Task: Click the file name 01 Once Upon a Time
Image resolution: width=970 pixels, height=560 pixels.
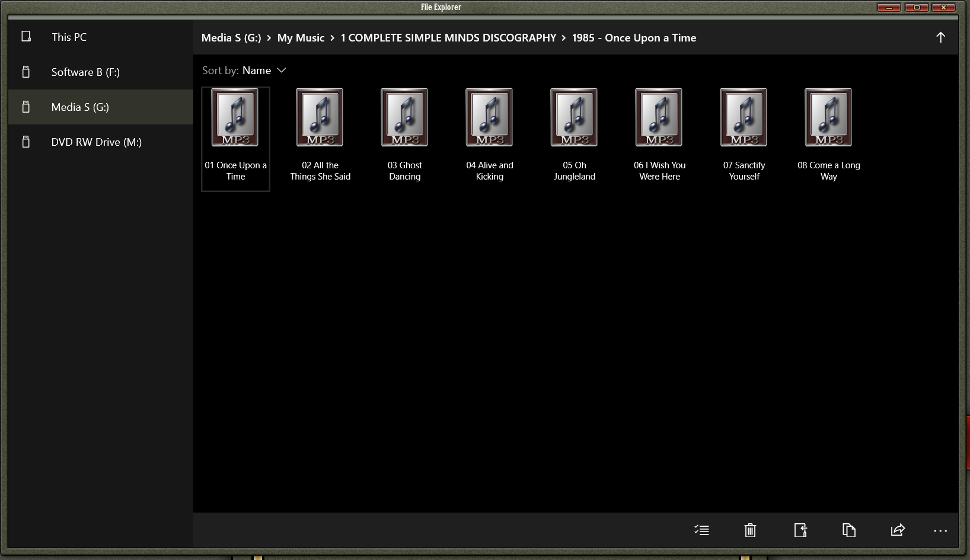Action: pyautogui.click(x=235, y=171)
